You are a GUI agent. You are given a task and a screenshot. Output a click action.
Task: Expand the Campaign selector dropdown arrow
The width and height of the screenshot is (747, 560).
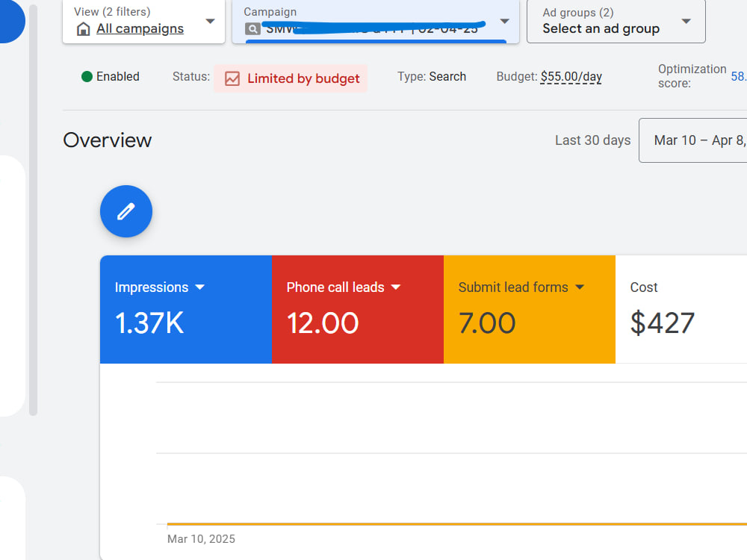point(505,22)
